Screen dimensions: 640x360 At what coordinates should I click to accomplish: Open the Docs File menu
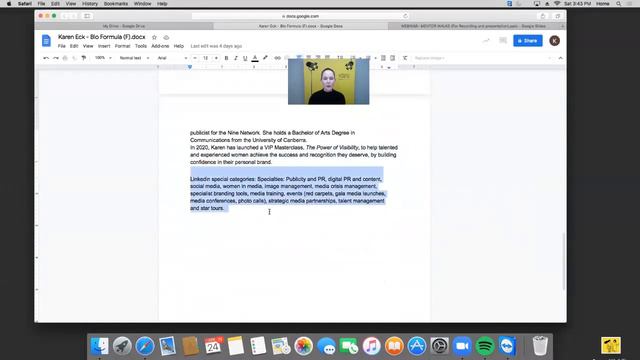click(62, 46)
